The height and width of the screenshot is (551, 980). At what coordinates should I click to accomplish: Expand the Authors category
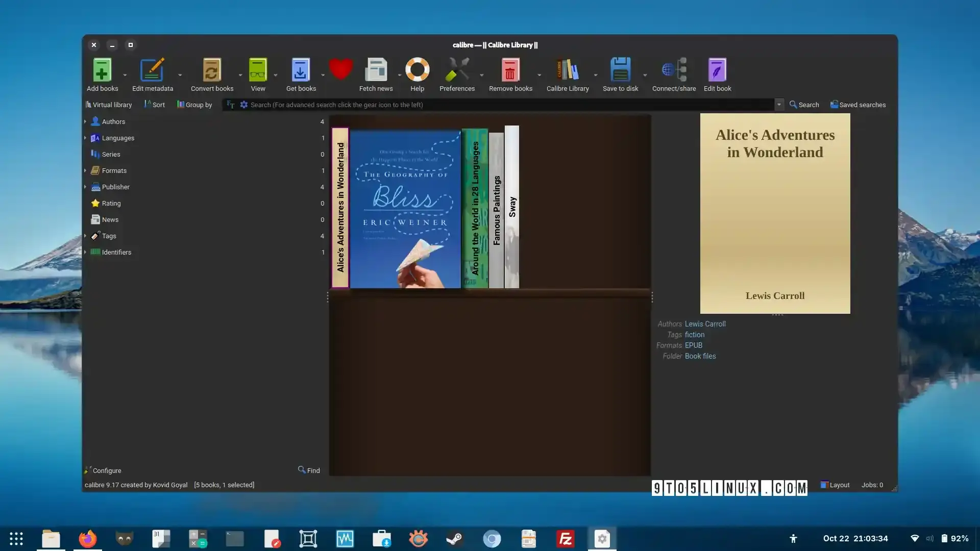pos(85,121)
